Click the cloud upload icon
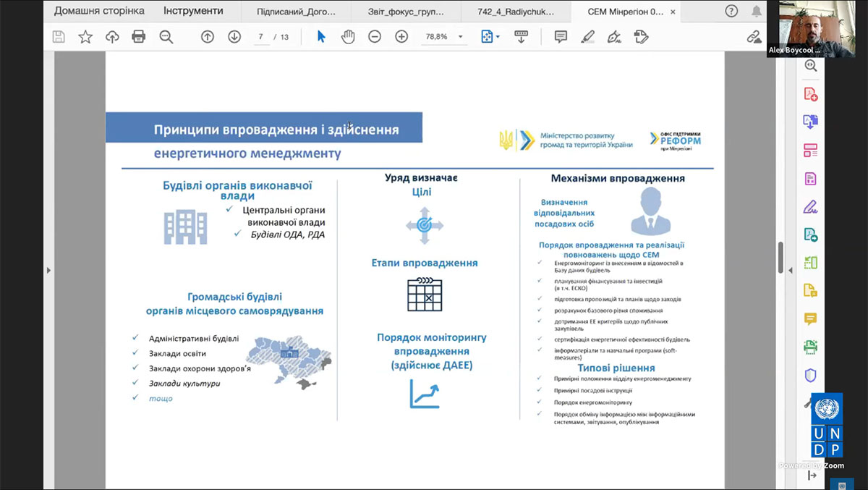The height and width of the screenshot is (490, 868). (x=112, y=37)
